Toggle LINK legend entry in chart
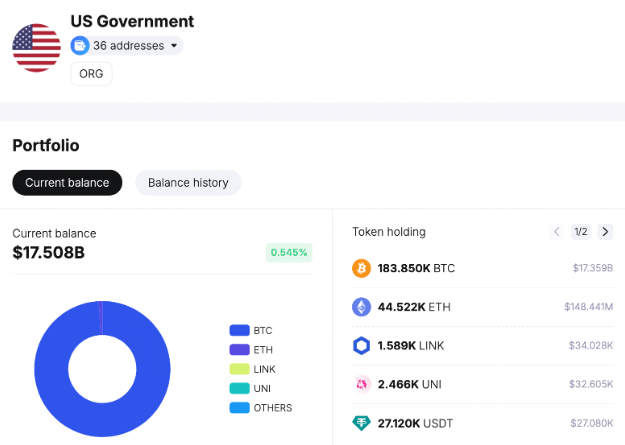The width and height of the screenshot is (625, 445). click(252, 369)
